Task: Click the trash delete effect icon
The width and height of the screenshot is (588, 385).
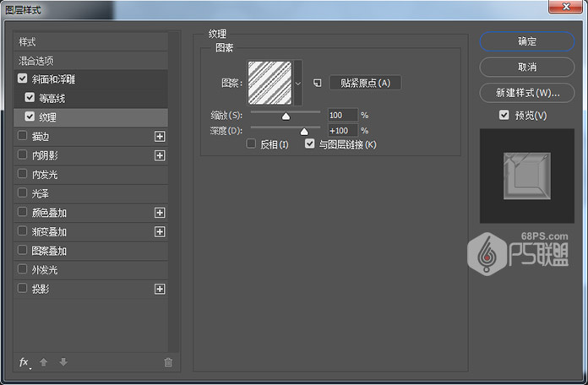Action: [168, 362]
